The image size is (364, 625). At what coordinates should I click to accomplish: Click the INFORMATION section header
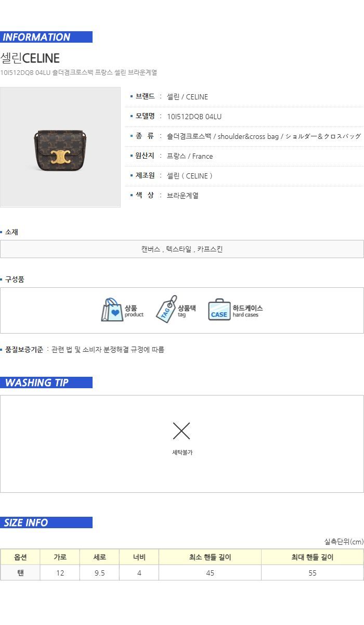click(x=46, y=37)
